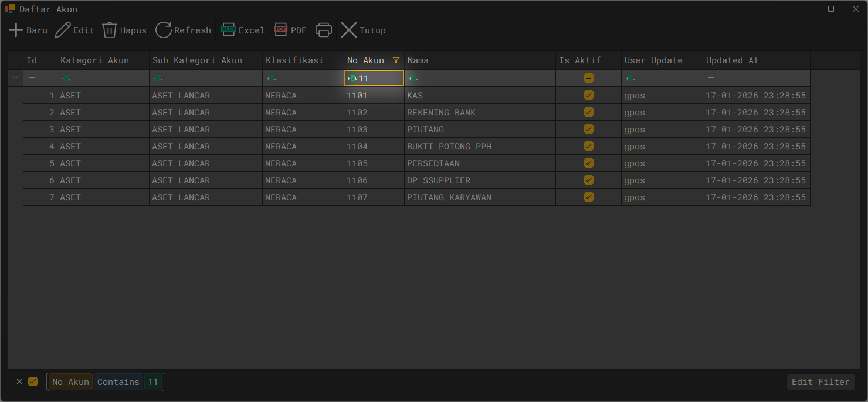Image resolution: width=868 pixels, height=402 pixels.
Task: Open the Nama filter condition selector
Action: pos(413,78)
